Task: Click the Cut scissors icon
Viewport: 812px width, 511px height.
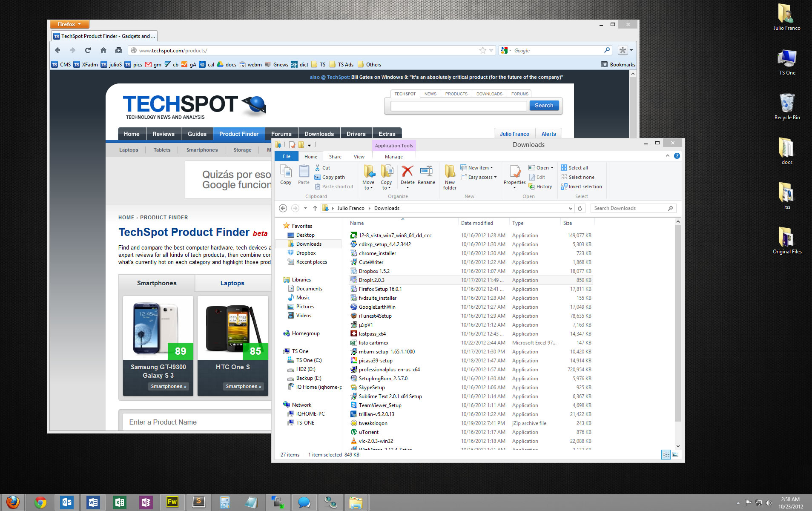Action: pyautogui.click(x=317, y=168)
